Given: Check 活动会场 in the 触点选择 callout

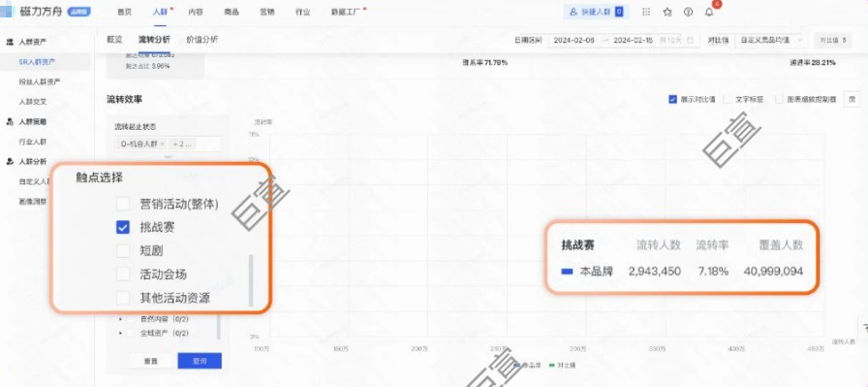Looking at the screenshot, I should (x=123, y=274).
